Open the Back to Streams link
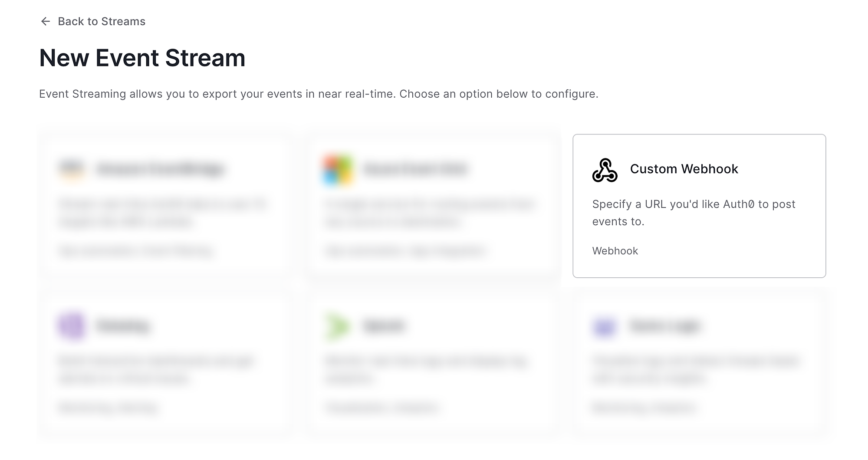 [102, 21]
